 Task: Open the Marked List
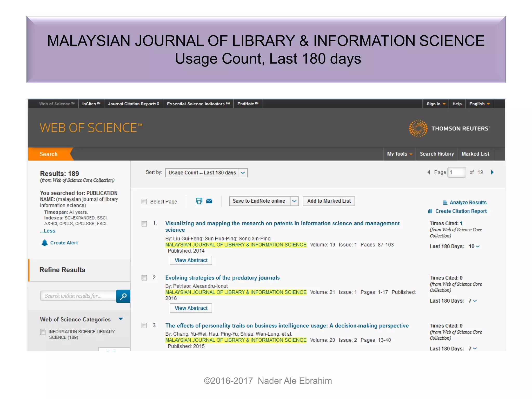coord(475,154)
